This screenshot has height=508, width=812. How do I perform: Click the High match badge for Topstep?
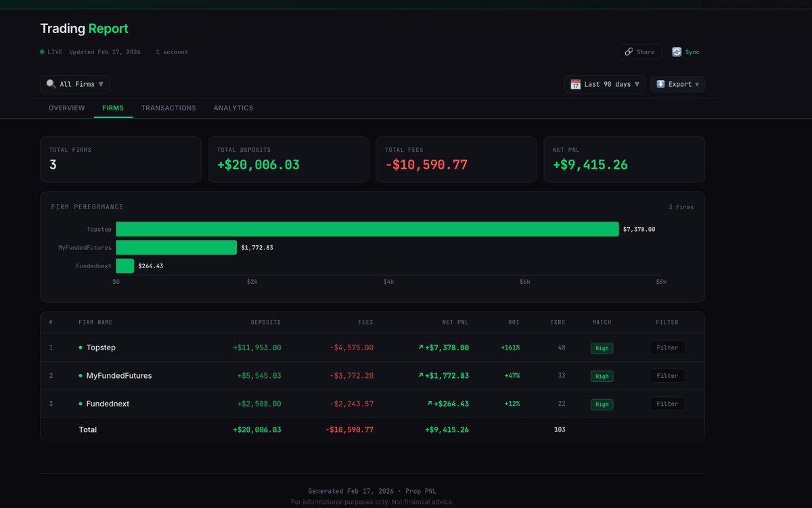tap(602, 348)
